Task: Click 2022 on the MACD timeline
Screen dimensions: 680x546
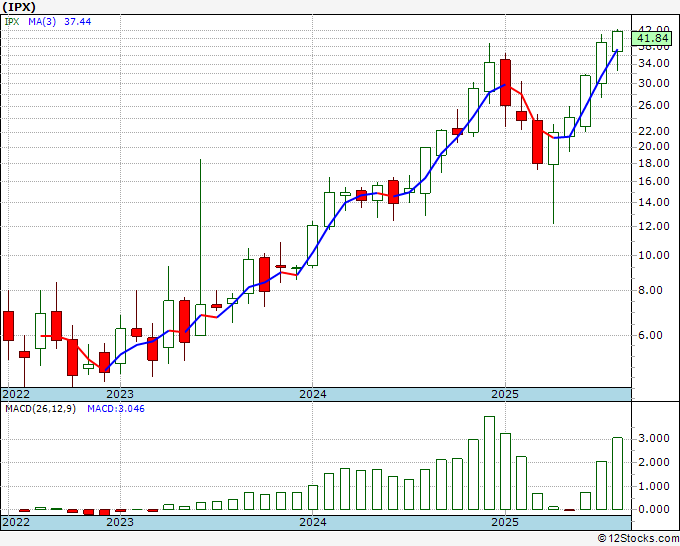Action: [x=16, y=522]
